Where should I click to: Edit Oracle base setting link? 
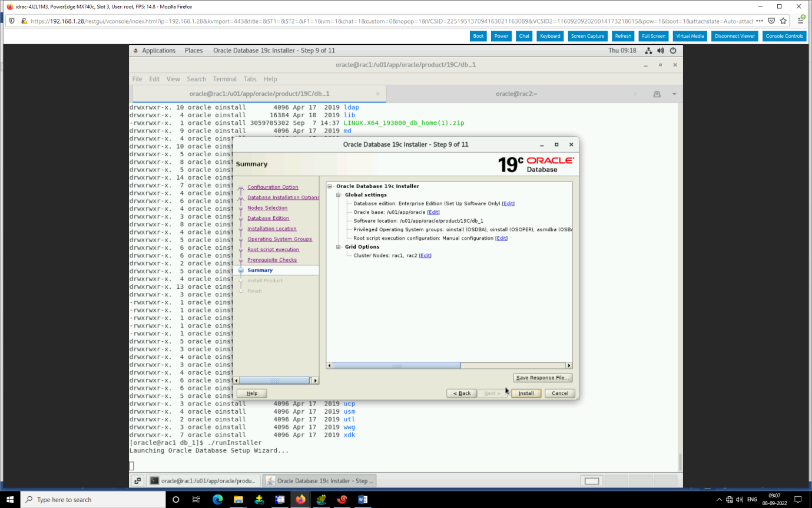[433, 212]
